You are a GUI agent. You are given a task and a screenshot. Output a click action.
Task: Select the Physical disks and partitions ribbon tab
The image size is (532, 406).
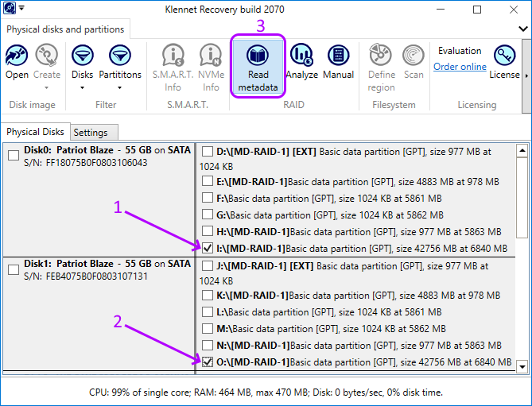click(65, 29)
